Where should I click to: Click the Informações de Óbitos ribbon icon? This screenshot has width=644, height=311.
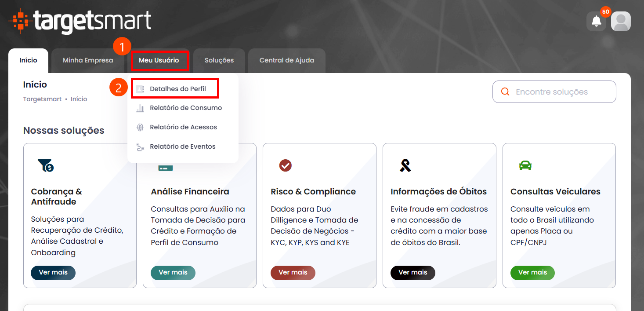click(x=405, y=165)
